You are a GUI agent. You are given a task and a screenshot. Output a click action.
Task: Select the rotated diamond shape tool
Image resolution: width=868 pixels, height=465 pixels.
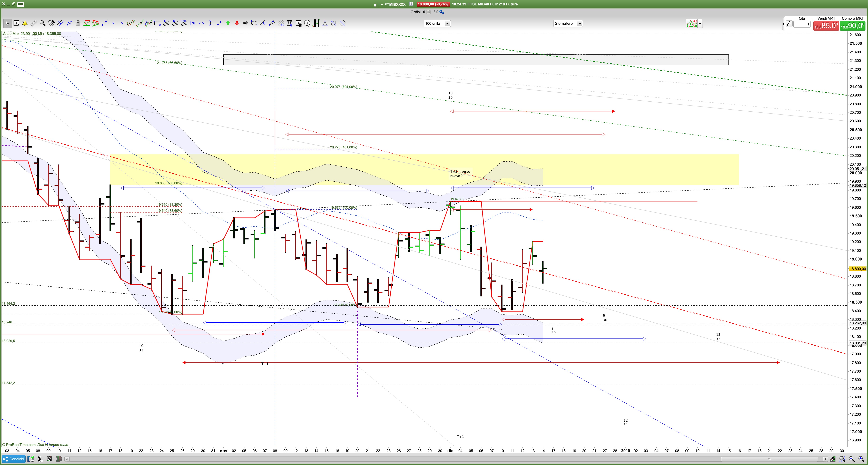pyautogui.click(x=343, y=23)
